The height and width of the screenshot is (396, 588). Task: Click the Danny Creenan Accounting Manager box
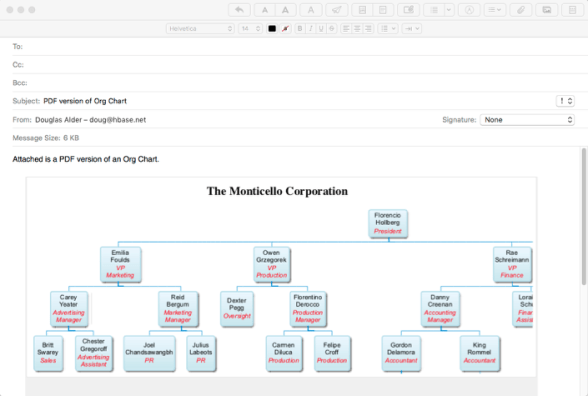point(440,309)
